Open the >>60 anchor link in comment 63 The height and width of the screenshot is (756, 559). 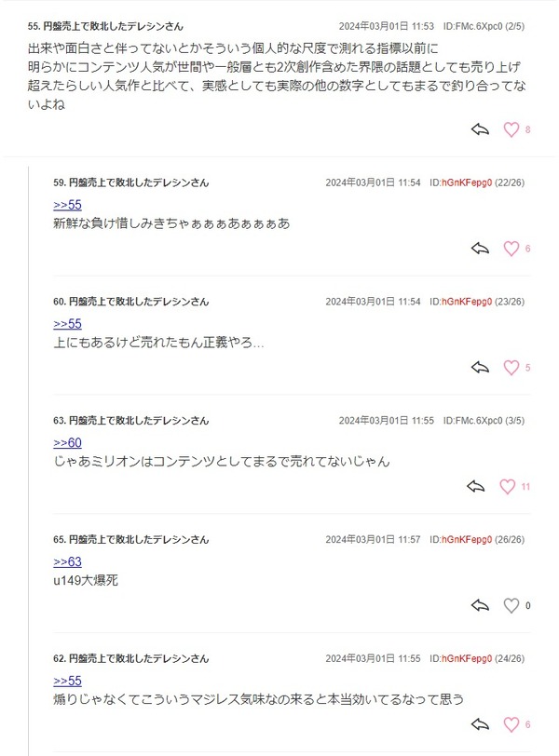point(67,443)
